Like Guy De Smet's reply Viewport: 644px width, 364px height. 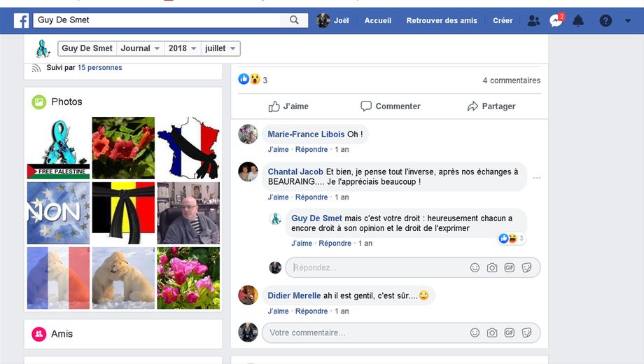coord(302,243)
